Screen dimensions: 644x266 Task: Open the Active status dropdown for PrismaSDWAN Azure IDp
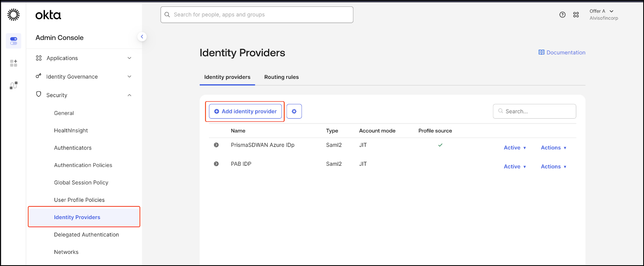tap(515, 148)
